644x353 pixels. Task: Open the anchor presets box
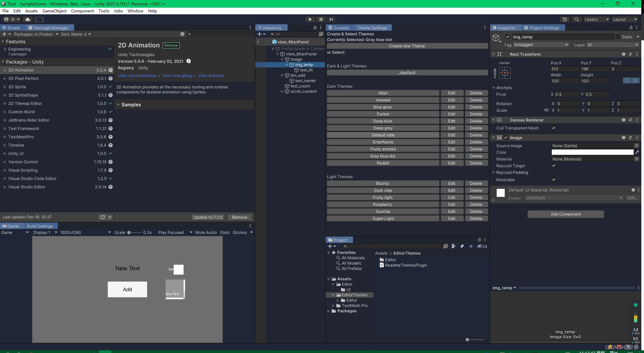[x=505, y=73]
